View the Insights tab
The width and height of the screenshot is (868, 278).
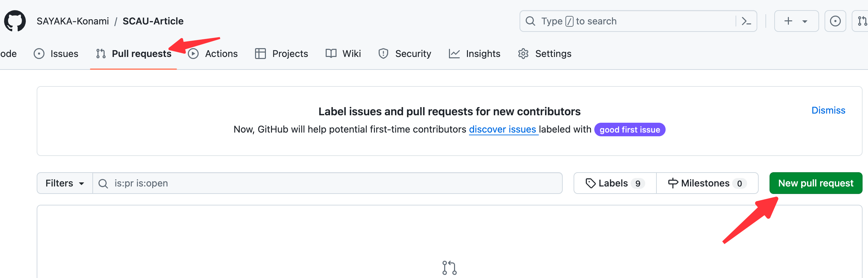(x=475, y=54)
